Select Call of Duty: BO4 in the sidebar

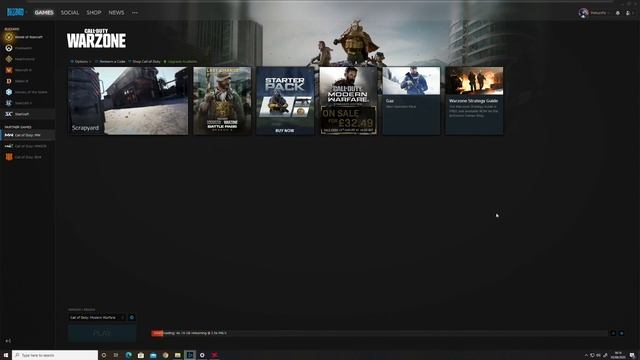pos(27,157)
